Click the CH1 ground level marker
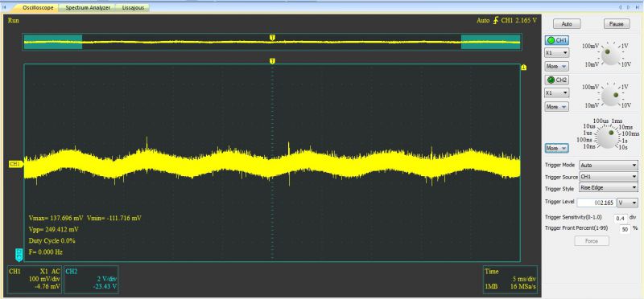The image size is (644, 299). [x=16, y=165]
